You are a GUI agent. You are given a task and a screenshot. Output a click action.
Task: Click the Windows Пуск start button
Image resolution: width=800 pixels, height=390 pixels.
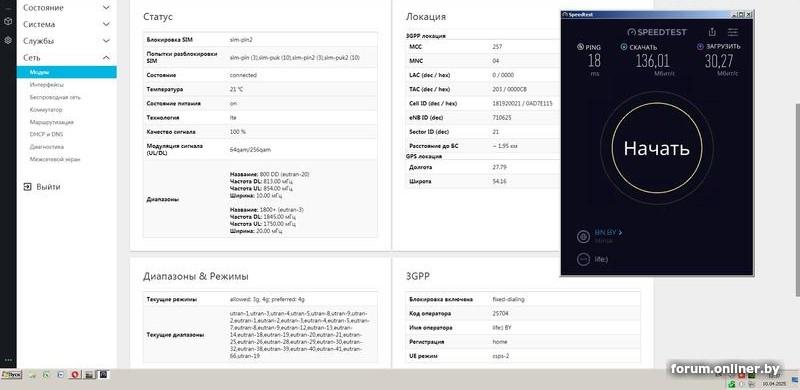[x=11, y=374]
